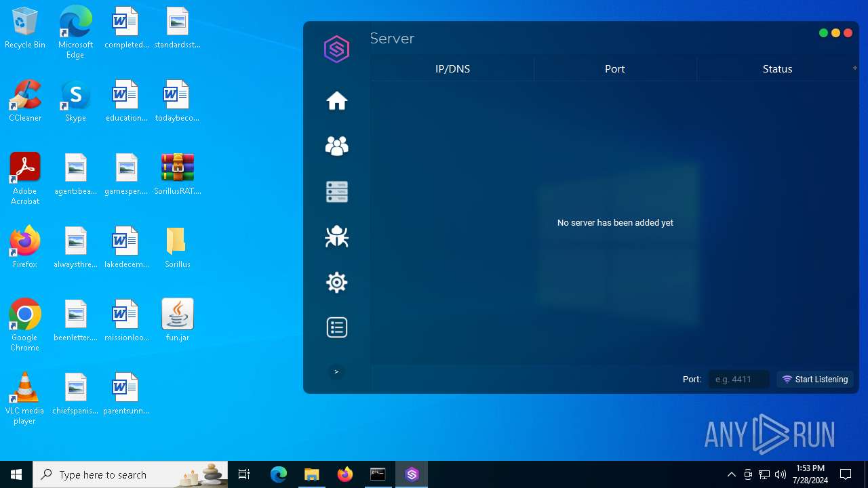Image resolution: width=868 pixels, height=488 pixels.
Task: Open the network tray icon
Action: [x=764, y=474]
